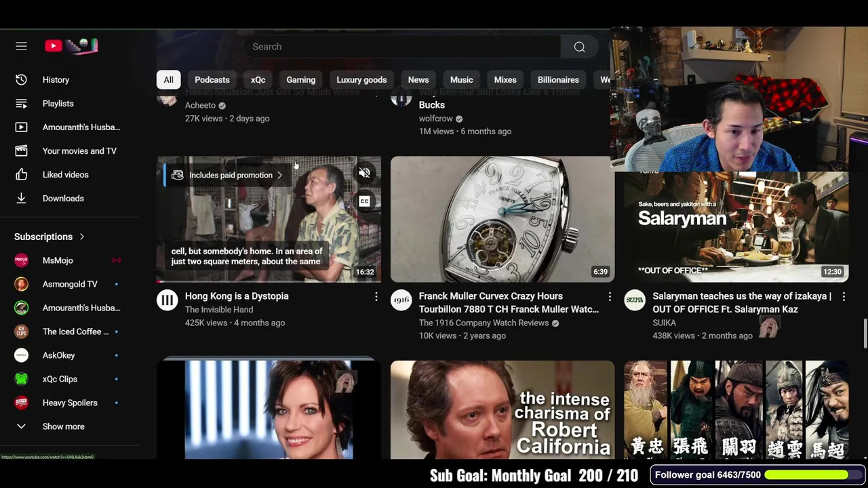Click the page vertical scrollbar

[865, 332]
